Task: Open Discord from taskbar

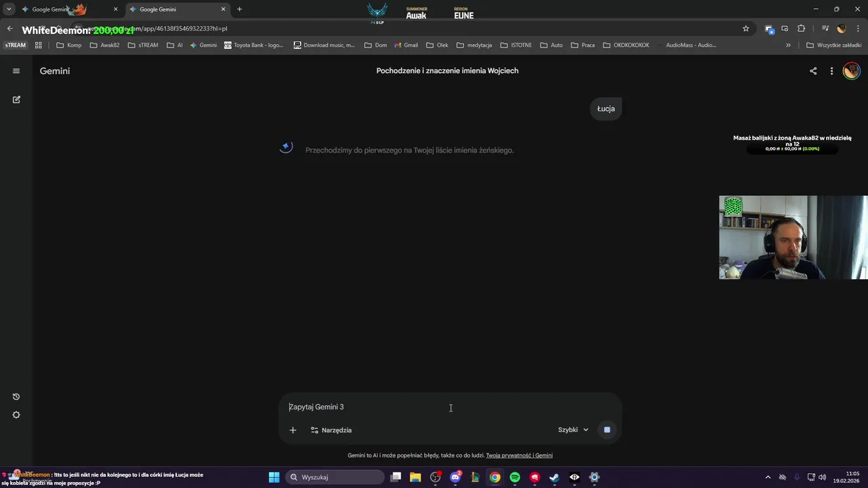Action: [456, 477]
